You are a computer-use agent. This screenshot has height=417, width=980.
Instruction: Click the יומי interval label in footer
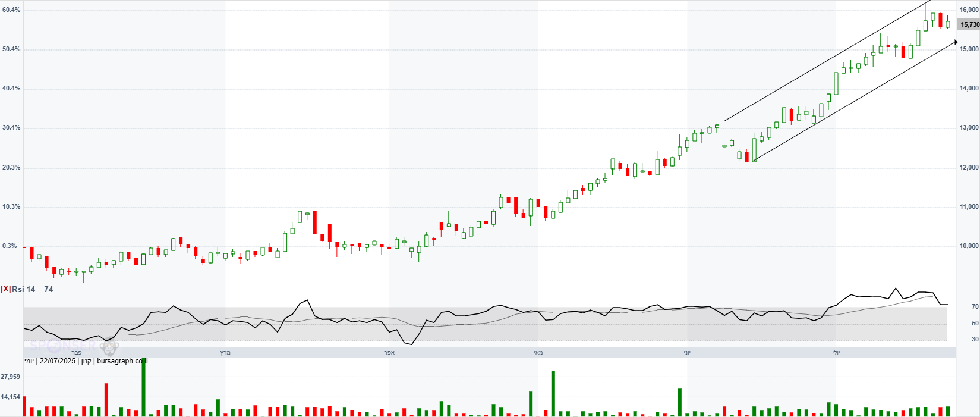tap(29, 361)
